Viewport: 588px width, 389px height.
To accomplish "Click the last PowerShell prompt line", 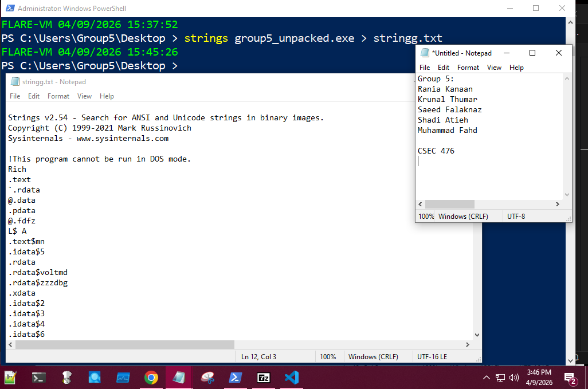I will pos(89,66).
